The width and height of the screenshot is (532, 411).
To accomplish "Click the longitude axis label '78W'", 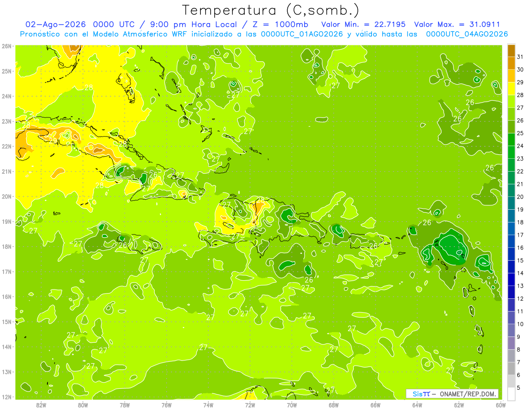I will [x=125, y=405].
